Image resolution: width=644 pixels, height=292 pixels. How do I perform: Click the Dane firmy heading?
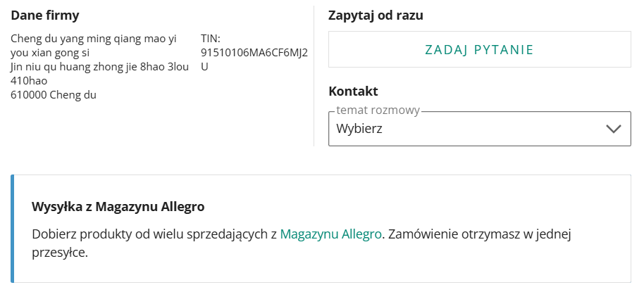click(x=45, y=15)
